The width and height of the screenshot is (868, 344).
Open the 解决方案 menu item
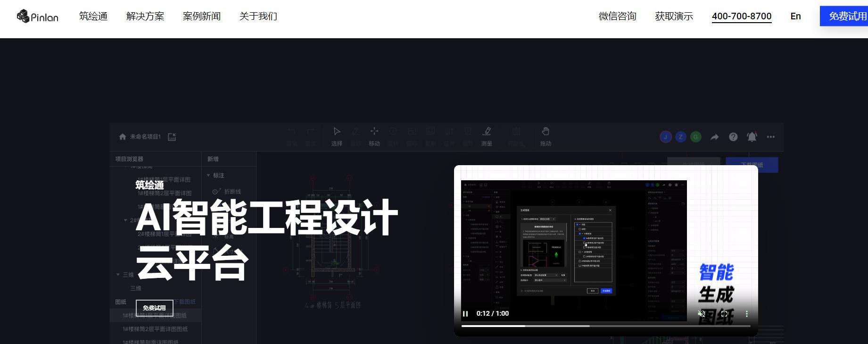145,17
